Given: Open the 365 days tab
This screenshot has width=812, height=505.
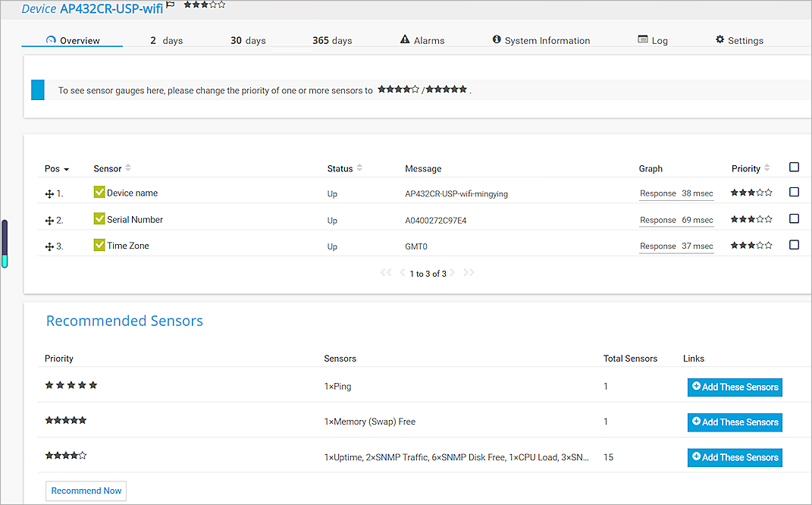Looking at the screenshot, I should click(331, 40).
